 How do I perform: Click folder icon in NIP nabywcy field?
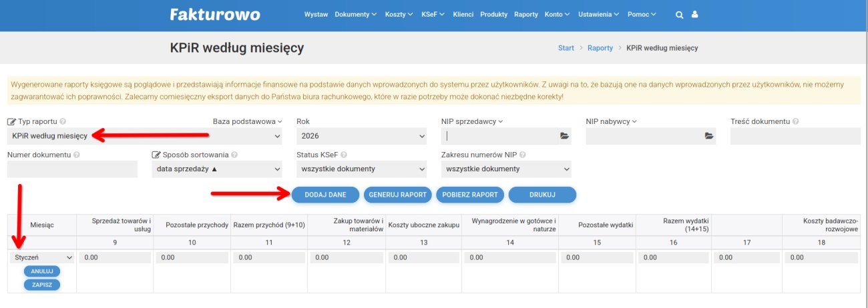(x=709, y=136)
